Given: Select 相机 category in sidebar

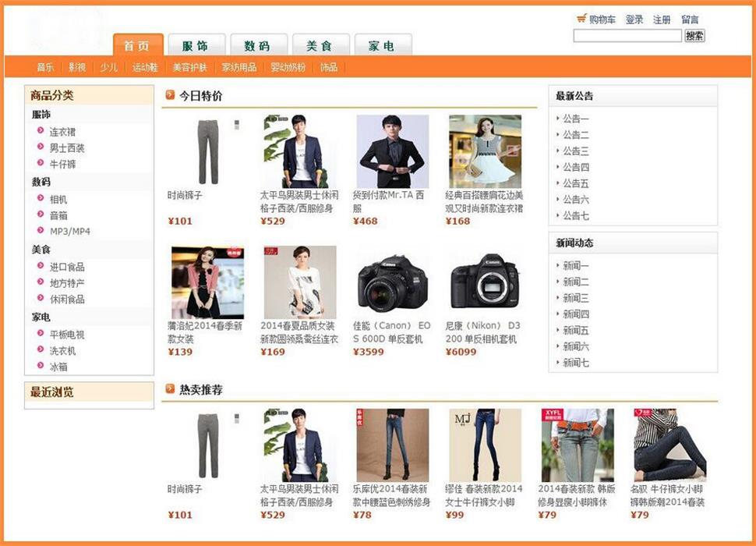Looking at the screenshot, I should pos(58,199).
